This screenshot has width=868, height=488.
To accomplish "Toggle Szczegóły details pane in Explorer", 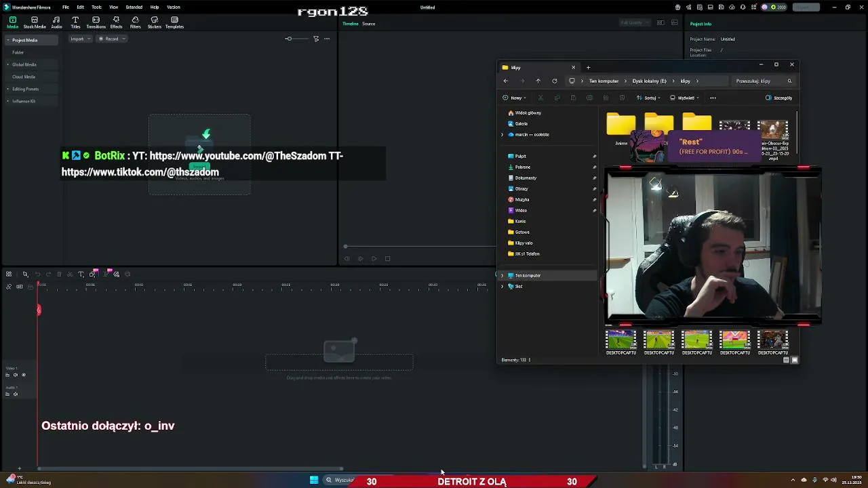I will 778,98.
